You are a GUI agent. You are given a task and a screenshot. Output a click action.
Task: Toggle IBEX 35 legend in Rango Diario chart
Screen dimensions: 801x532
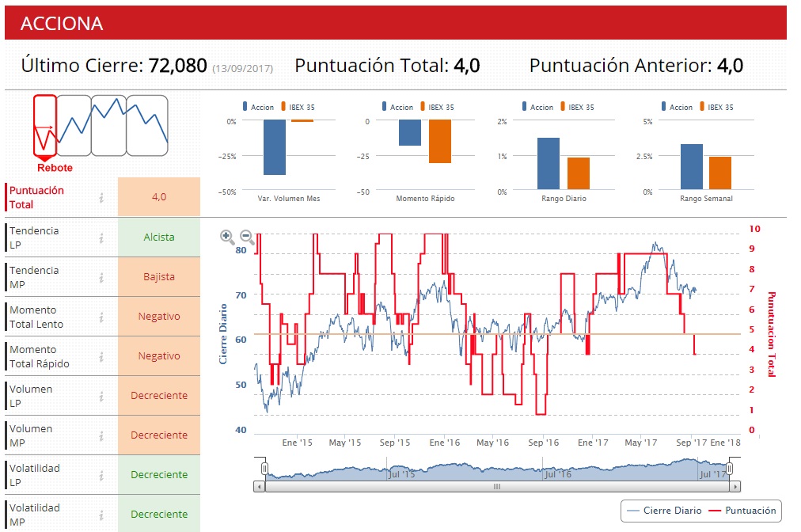coord(577,107)
